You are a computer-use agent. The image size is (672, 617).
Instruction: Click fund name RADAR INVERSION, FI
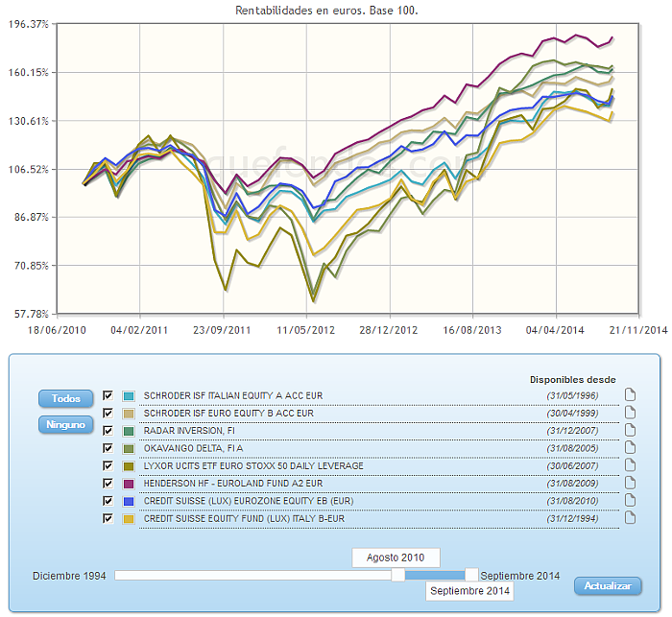click(189, 431)
